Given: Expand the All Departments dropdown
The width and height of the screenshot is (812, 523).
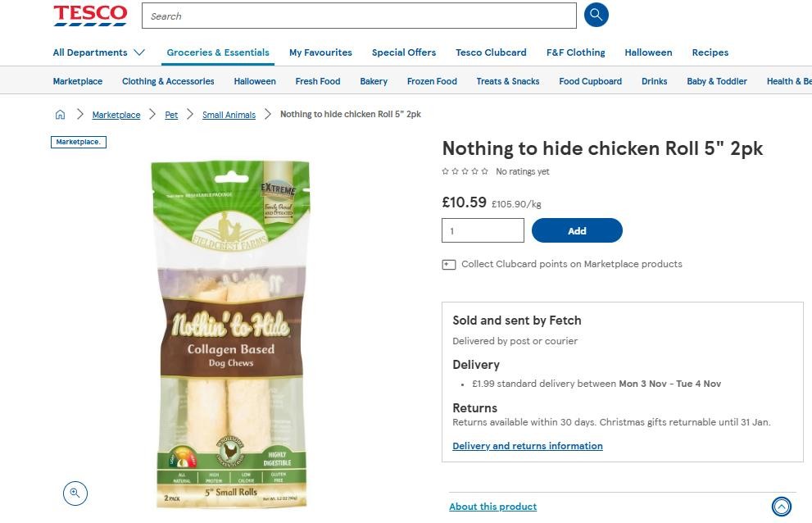Looking at the screenshot, I should pos(98,52).
